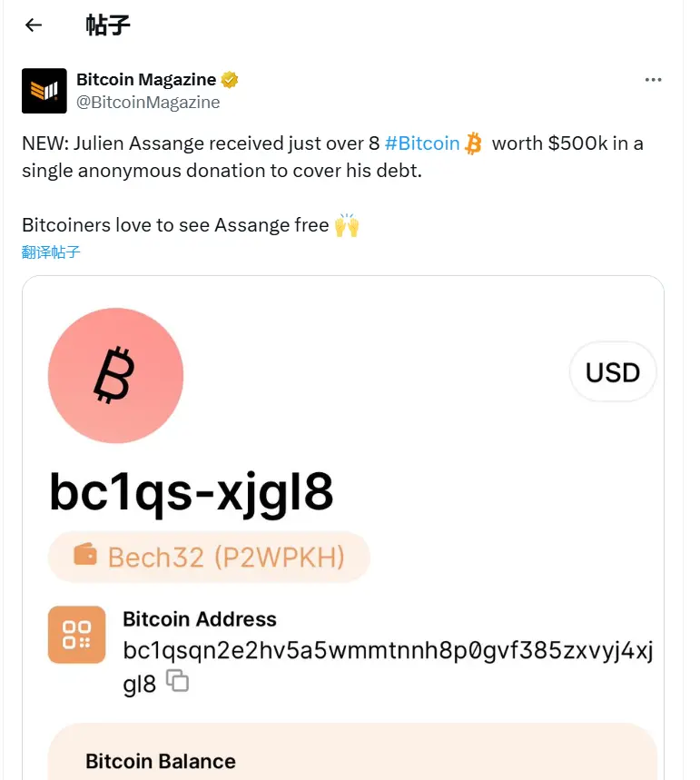Open the #Bitcoin hashtag link
The image size is (700, 780).
(422, 143)
